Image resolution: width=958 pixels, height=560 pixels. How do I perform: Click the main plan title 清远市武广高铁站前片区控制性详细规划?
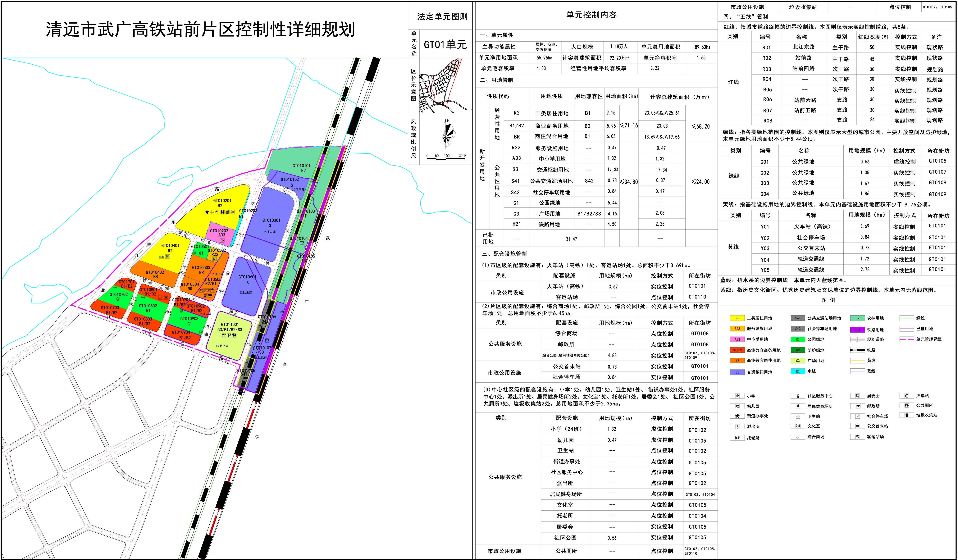pos(200,29)
